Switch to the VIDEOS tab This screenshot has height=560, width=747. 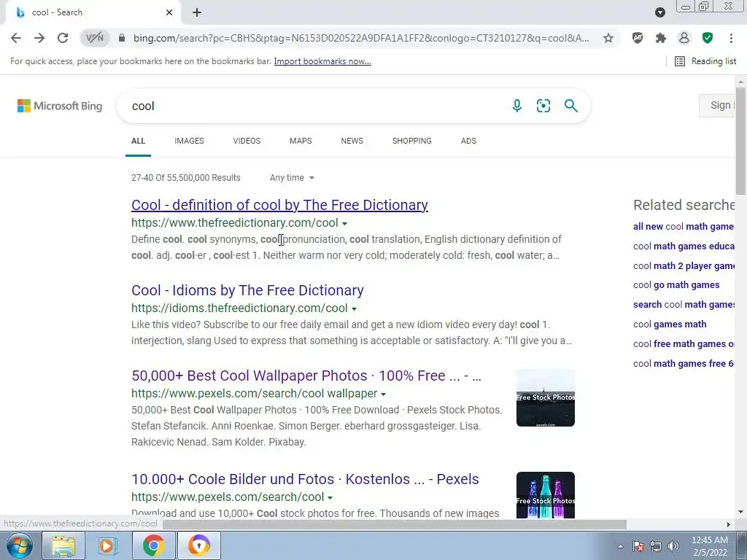point(247,141)
